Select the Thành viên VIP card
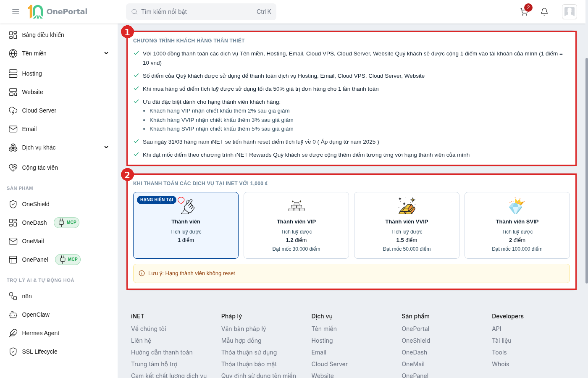This screenshot has width=588, height=378. (x=296, y=225)
